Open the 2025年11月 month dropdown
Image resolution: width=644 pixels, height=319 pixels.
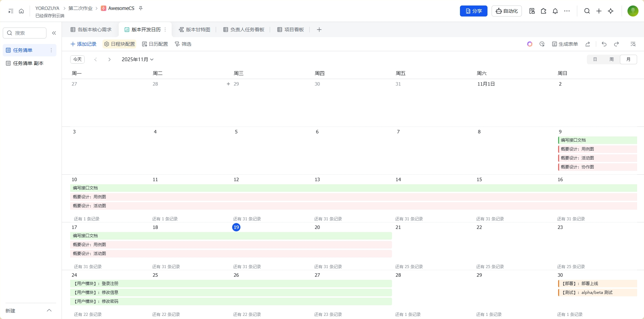138,59
